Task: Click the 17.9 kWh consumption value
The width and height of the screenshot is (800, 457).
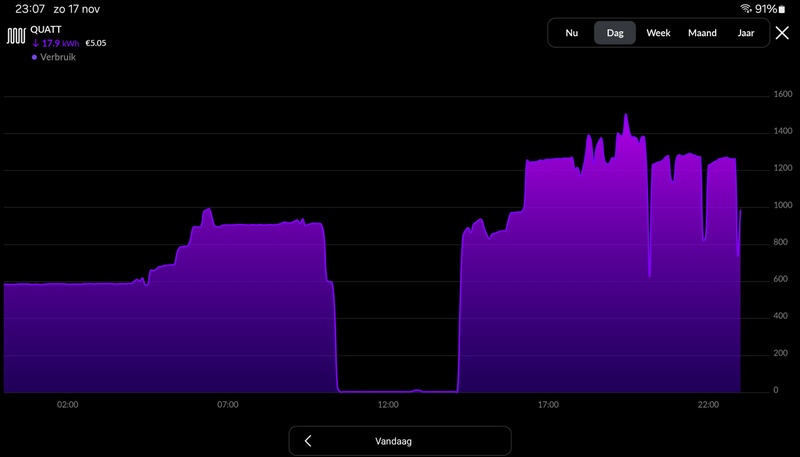Action: (x=61, y=43)
